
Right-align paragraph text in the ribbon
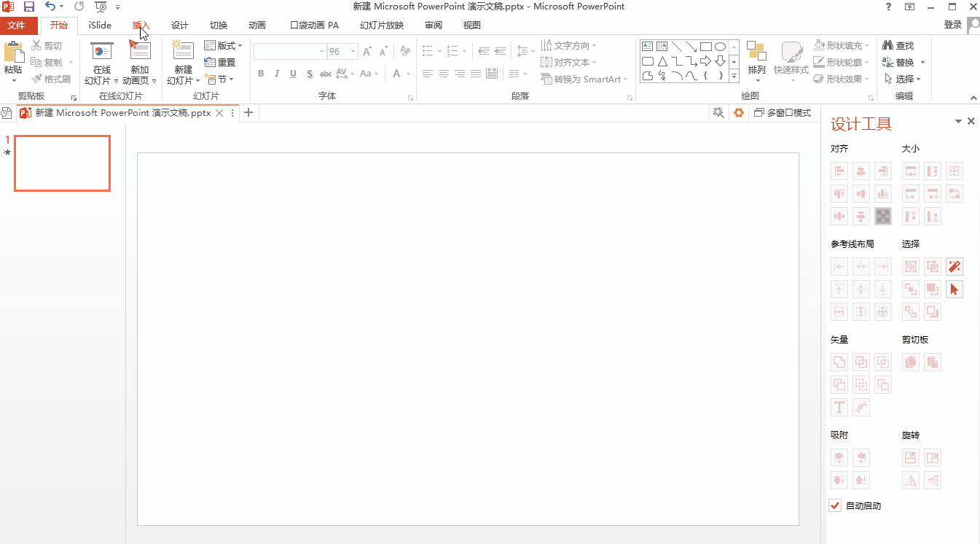coord(459,74)
